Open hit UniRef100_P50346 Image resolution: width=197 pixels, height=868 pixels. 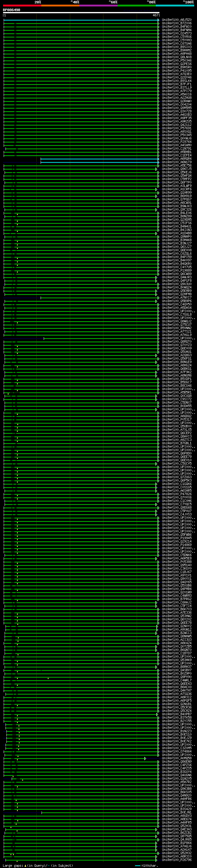(177, 61)
